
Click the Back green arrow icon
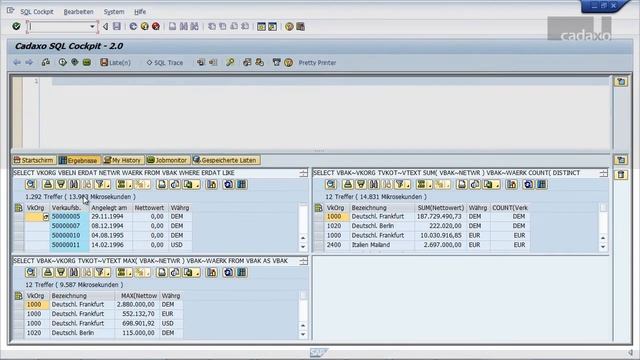click(x=133, y=27)
